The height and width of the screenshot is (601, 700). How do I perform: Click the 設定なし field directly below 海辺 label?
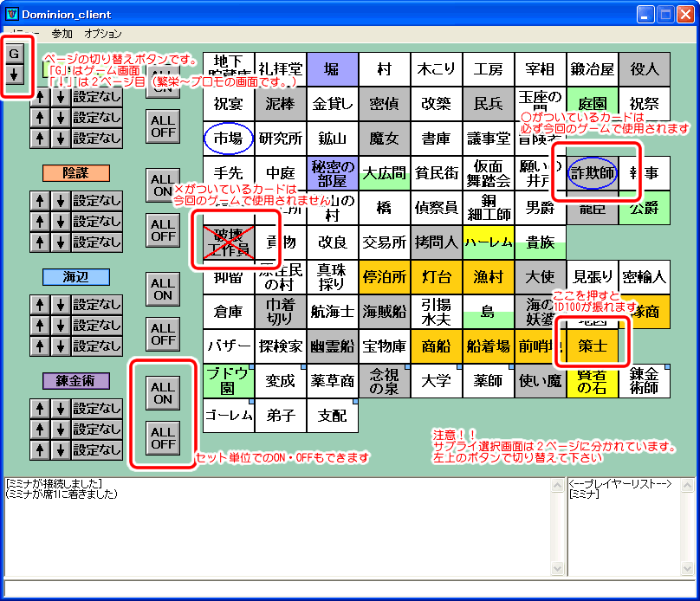[97, 305]
